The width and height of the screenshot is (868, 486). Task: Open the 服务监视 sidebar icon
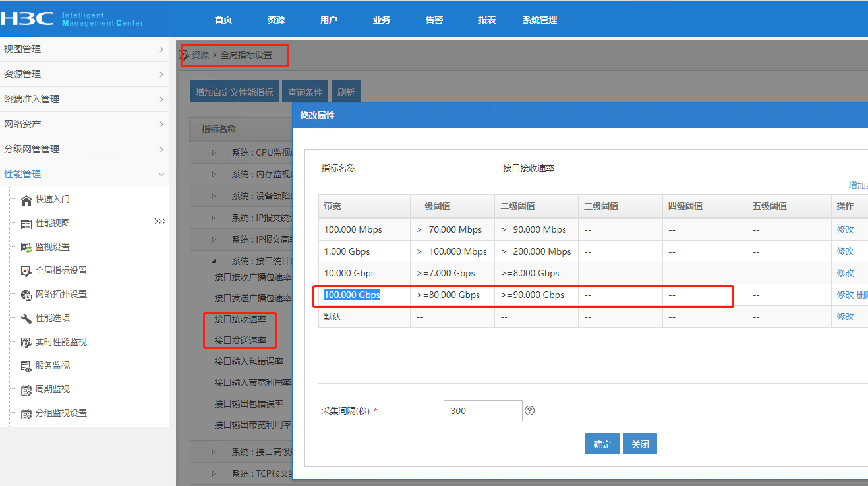(x=26, y=366)
